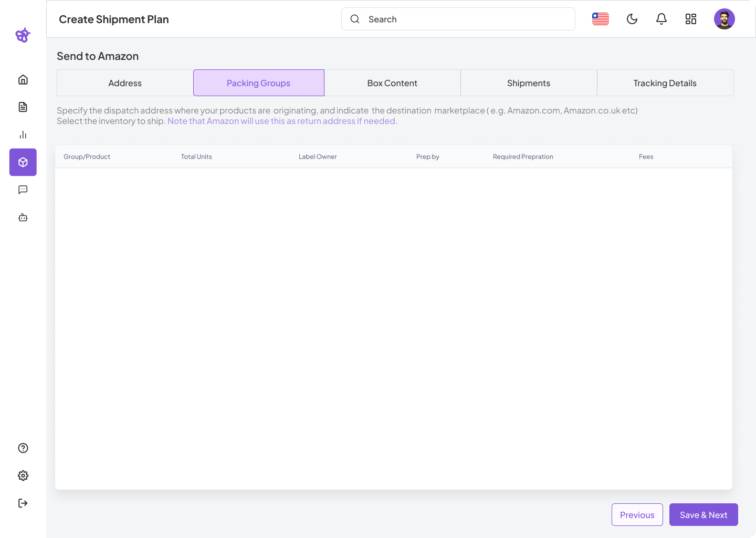Open the robot assistant icon in sidebar
Screen dimensions: 756x538
[x=23, y=218]
